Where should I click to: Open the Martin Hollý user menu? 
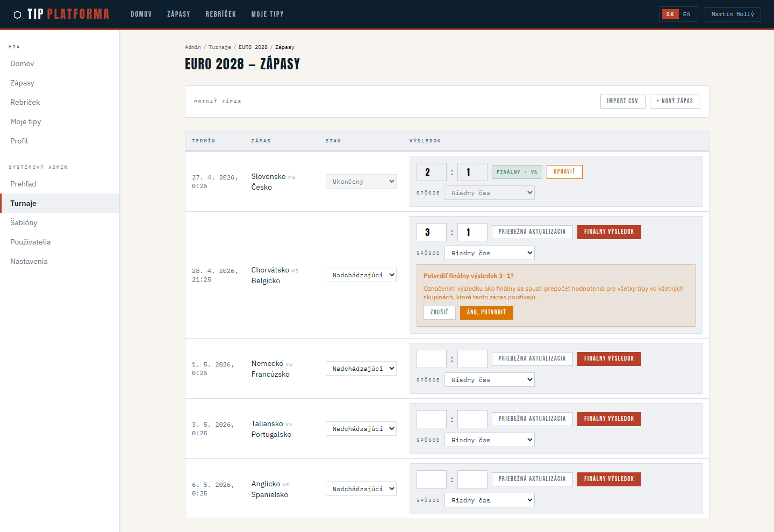pos(732,15)
